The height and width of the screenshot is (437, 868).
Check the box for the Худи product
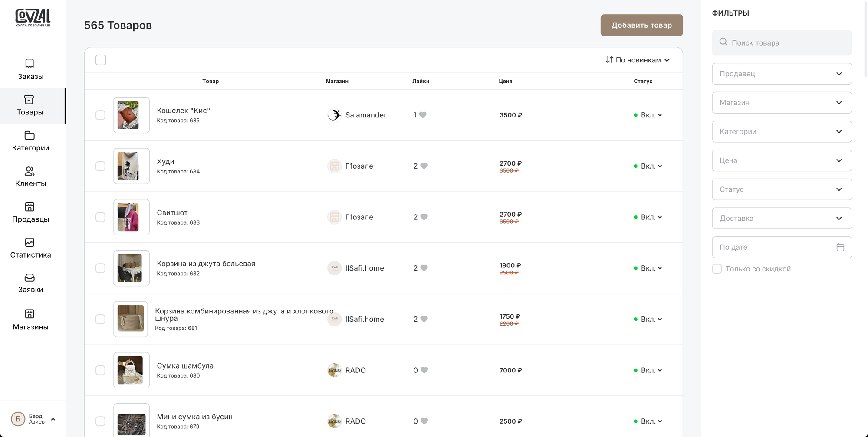point(100,166)
